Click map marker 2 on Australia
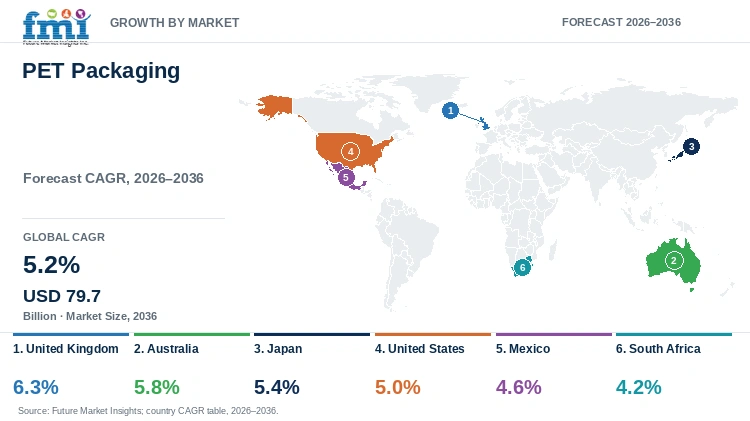The width and height of the screenshot is (750, 421). tap(674, 261)
